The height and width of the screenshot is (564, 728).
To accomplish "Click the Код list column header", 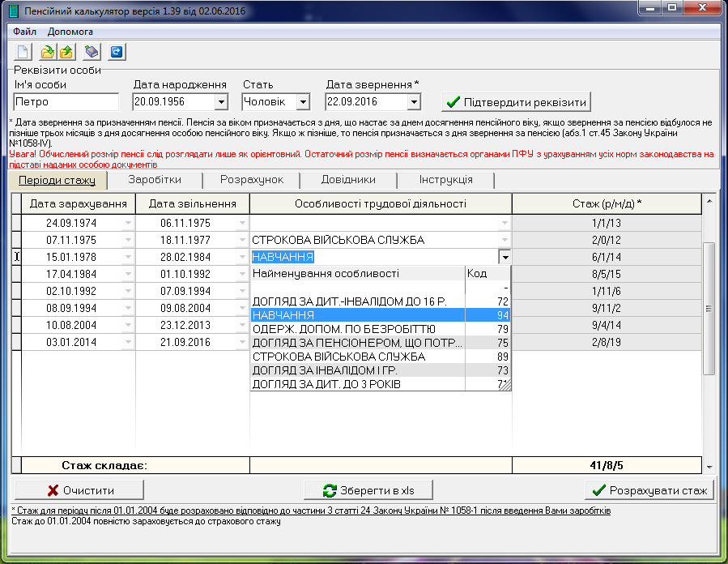I will click(487, 273).
